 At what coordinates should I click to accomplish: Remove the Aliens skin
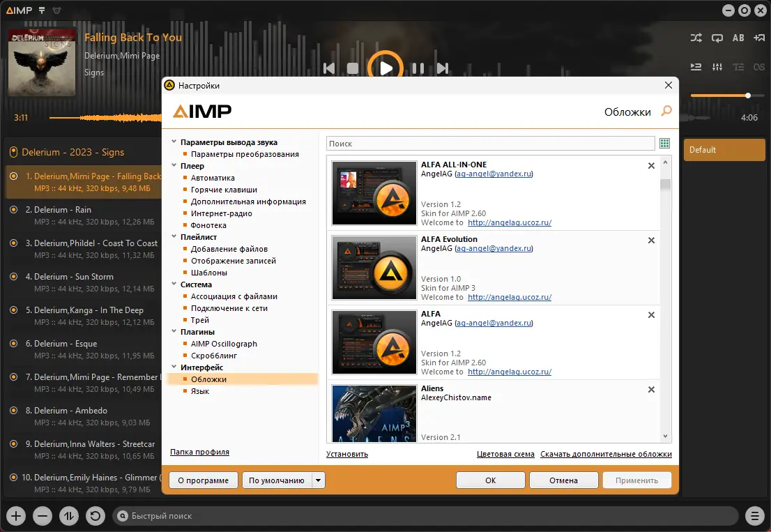pyautogui.click(x=651, y=389)
